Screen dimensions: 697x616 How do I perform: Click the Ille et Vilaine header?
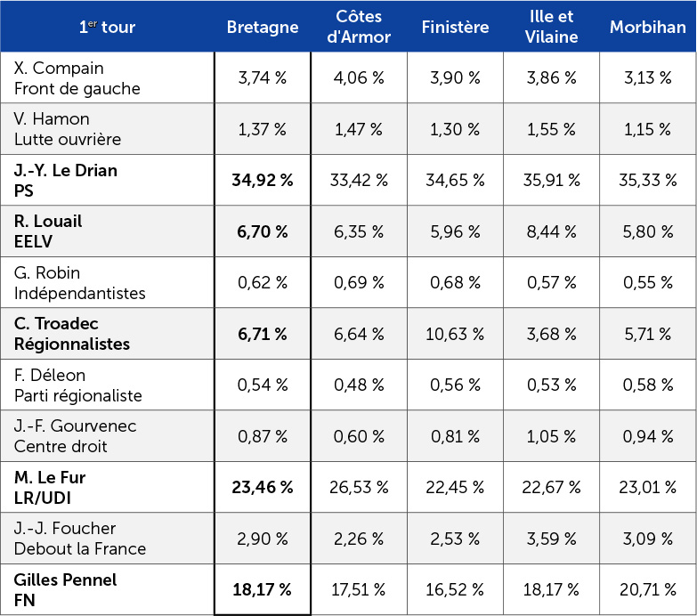(x=552, y=27)
